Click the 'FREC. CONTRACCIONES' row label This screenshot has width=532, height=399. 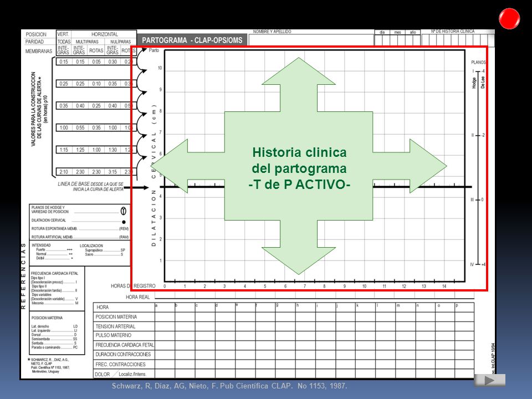tap(120, 365)
